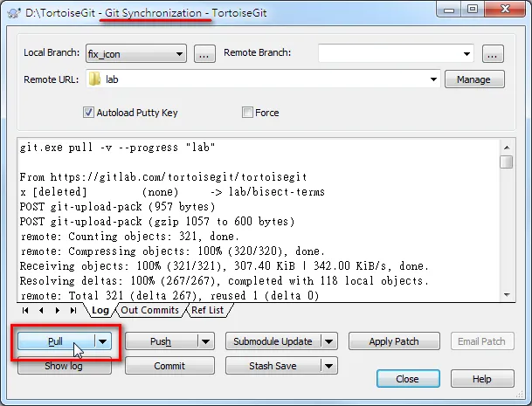Click the 'remote: Compressing objects: 100%' line
532x406 pixels.
click(172, 251)
